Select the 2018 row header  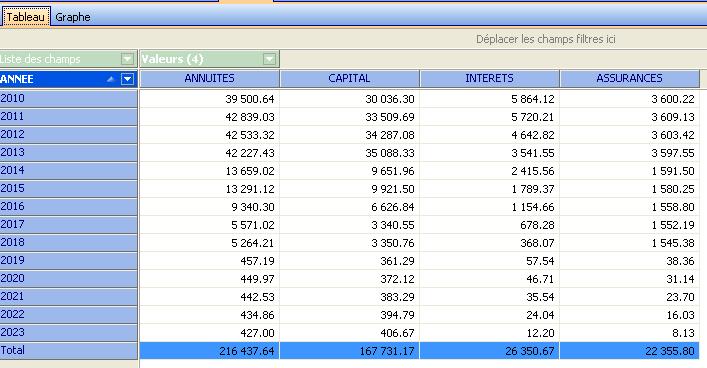pos(69,243)
